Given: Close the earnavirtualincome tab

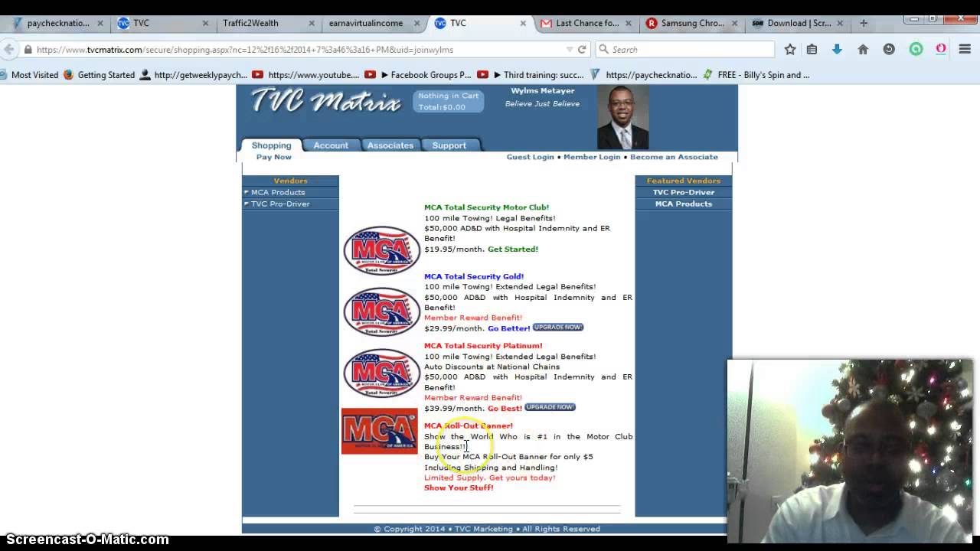Looking at the screenshot, I should pyautogui.click(x=417, y=23).
